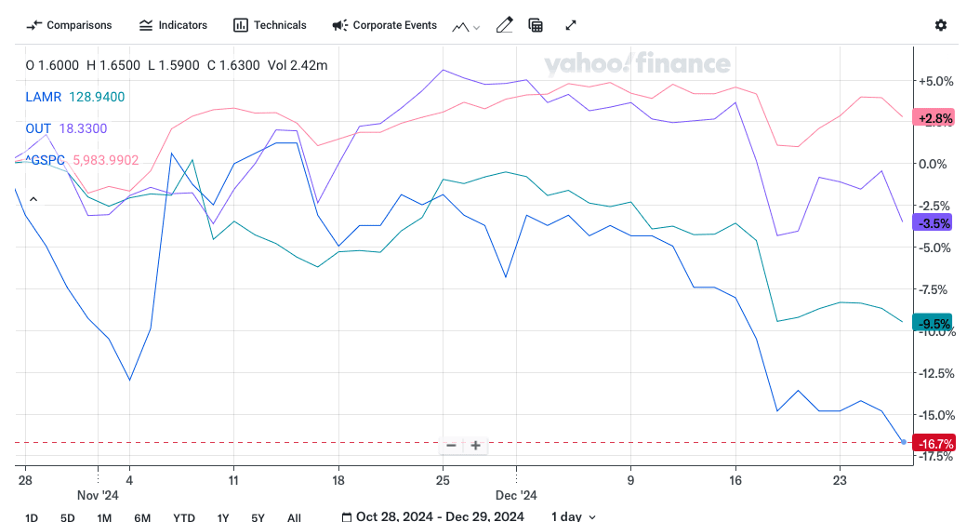This screenshot has height=522, width=980.
Task: Click the data table calculator icon
Action: point(536,25)
